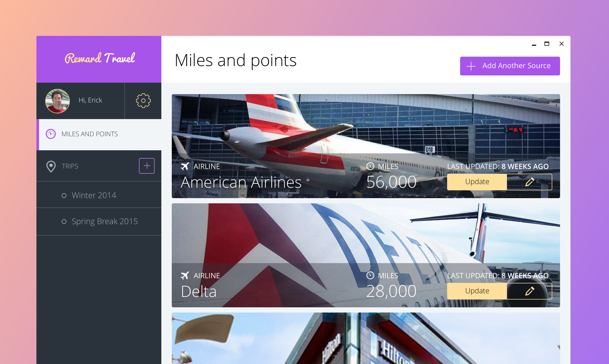Image resolution: width=609 pixels, height=364 pixels.
Task: Open the Trips section in sidebar
Action: click(70, 166)
